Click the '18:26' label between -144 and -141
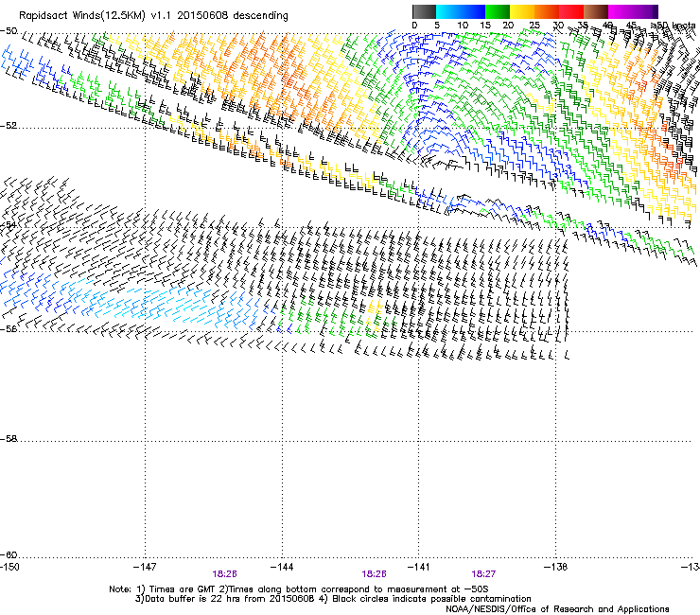This screenshot has width=700, height=615. [x=374, y=574]
